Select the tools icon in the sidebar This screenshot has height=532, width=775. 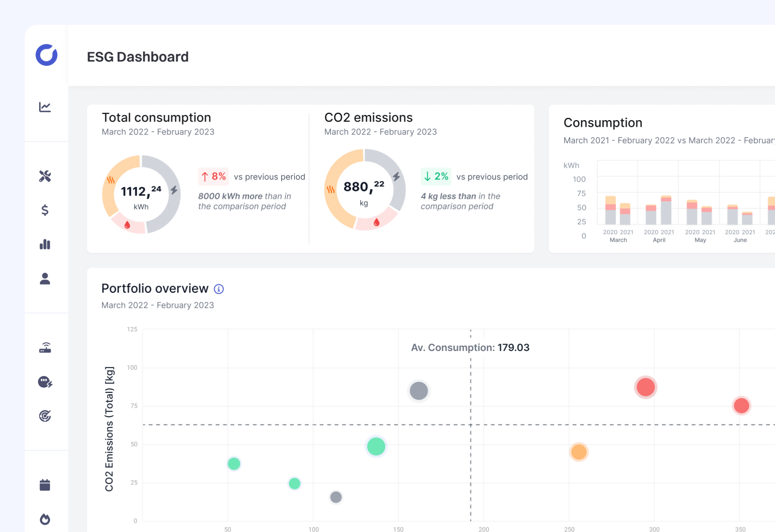pyautogui.click(x=45, y=176)
